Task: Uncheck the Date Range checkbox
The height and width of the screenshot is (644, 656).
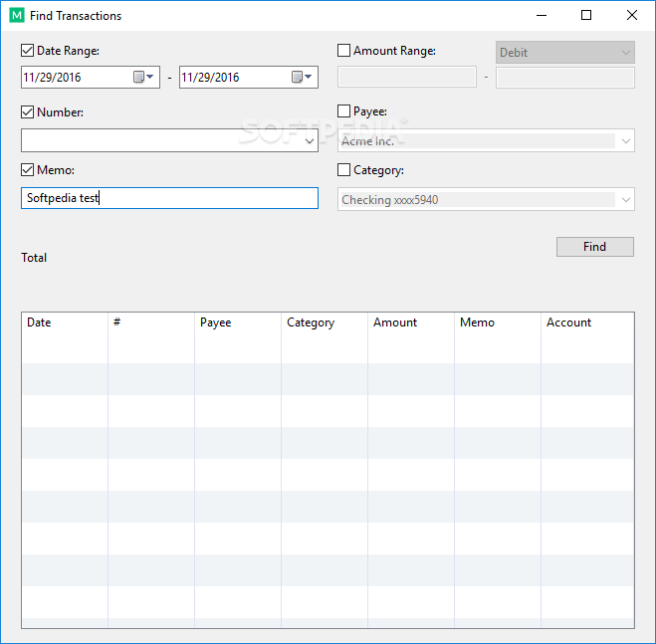Action: point(28,51)
